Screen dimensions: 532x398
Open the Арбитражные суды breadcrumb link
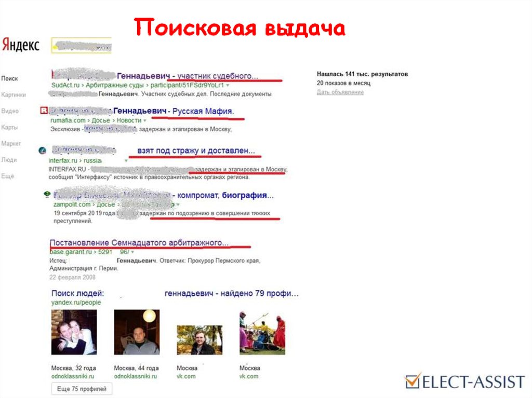tap(115, 85)
